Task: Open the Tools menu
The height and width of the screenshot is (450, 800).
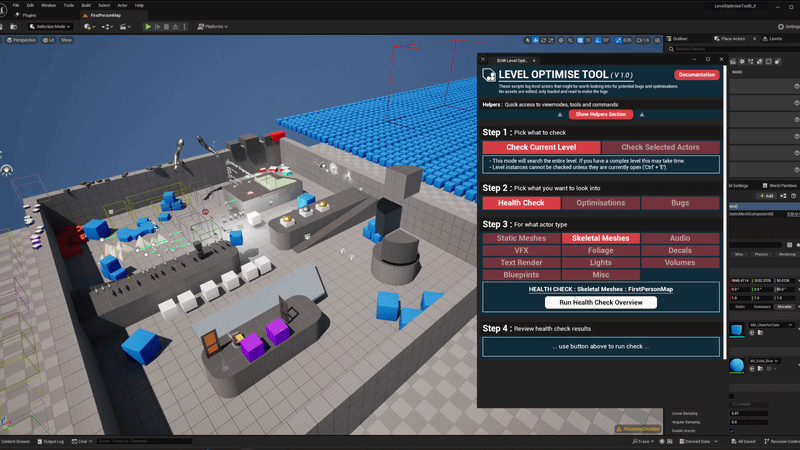Action: pyautogui.click(x=68, y=5)
